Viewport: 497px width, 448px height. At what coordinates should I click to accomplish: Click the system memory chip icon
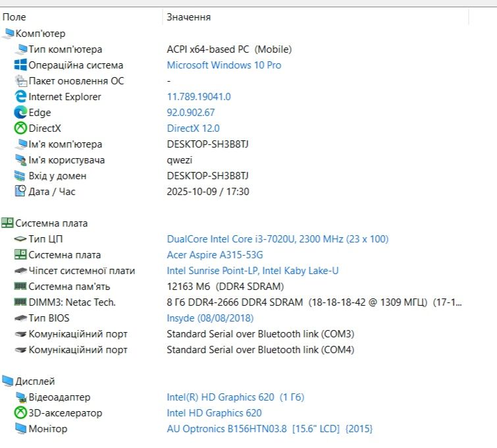(x=20, y=287)
